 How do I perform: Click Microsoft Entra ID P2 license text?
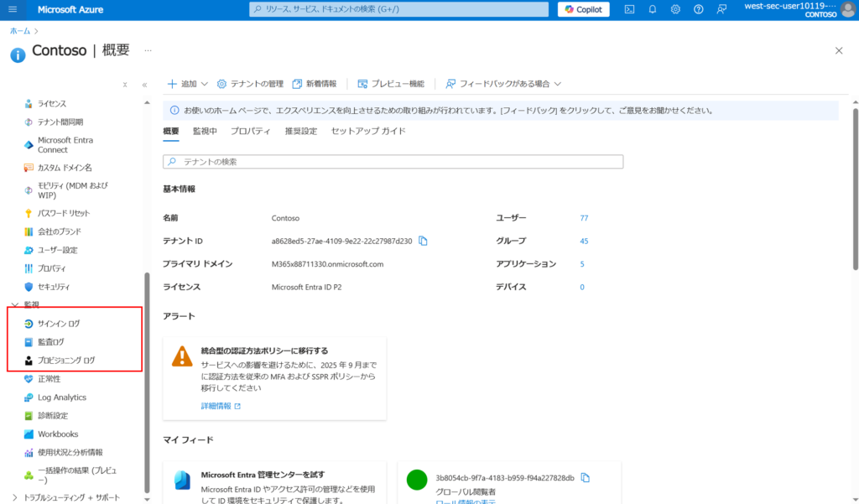click(307, 287)
